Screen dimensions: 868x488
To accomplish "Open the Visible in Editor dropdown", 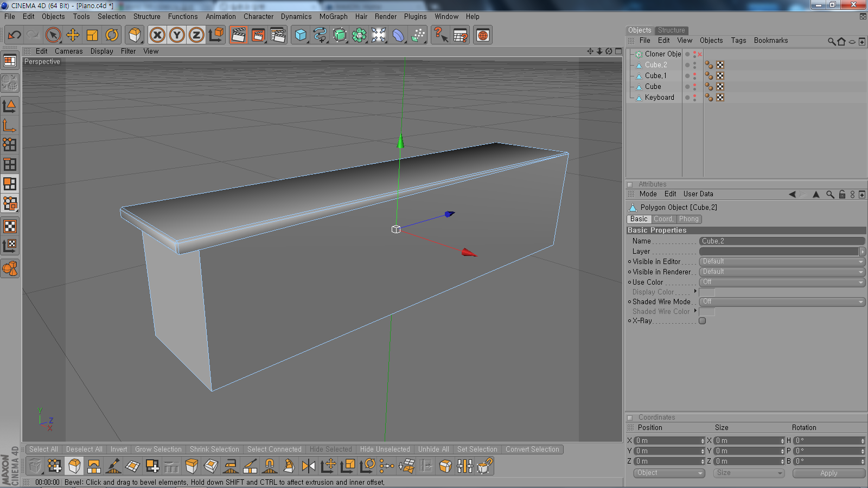I will [x=782, y=261].
